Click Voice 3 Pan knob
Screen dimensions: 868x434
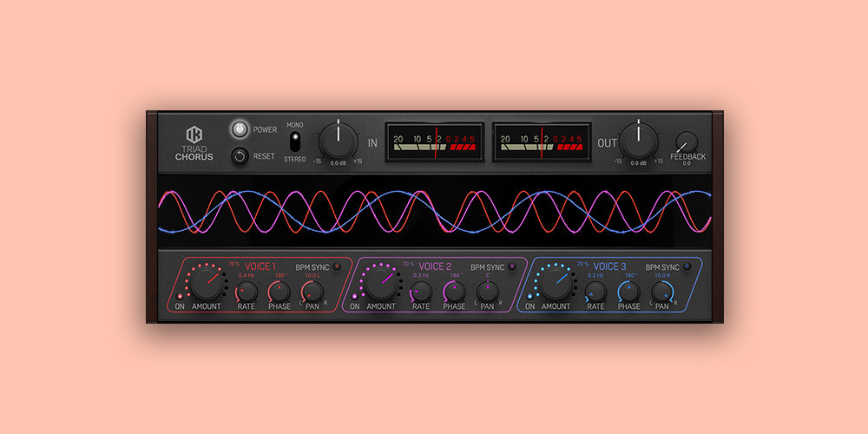pos(662,291)
